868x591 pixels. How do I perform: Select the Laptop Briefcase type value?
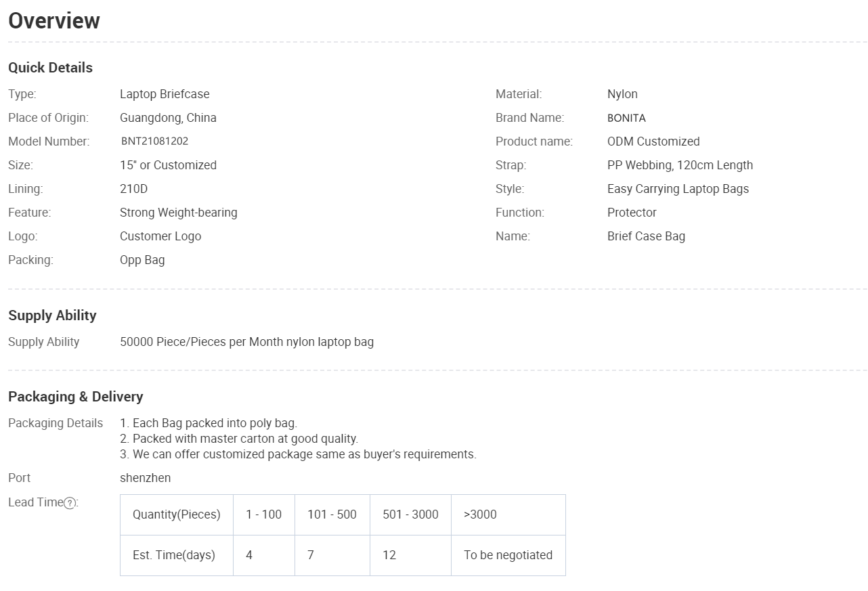pos(165,94)
